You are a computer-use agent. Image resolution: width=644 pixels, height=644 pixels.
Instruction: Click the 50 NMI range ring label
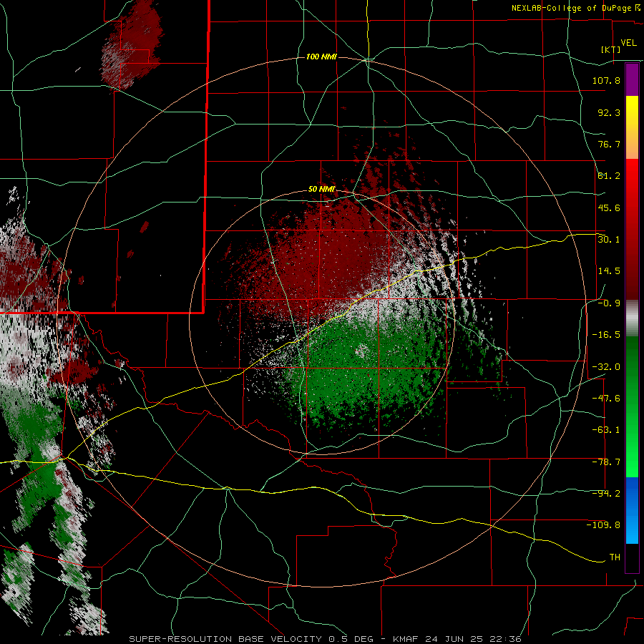tap(321, 190)
